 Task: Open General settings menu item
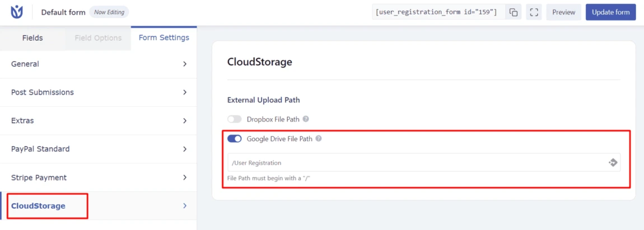click(x=99, y=64)
